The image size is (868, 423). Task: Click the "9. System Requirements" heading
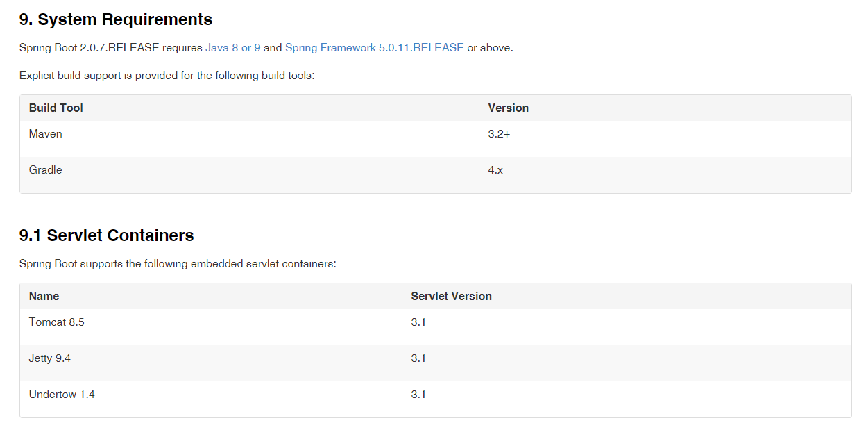[x=116, y=19]
